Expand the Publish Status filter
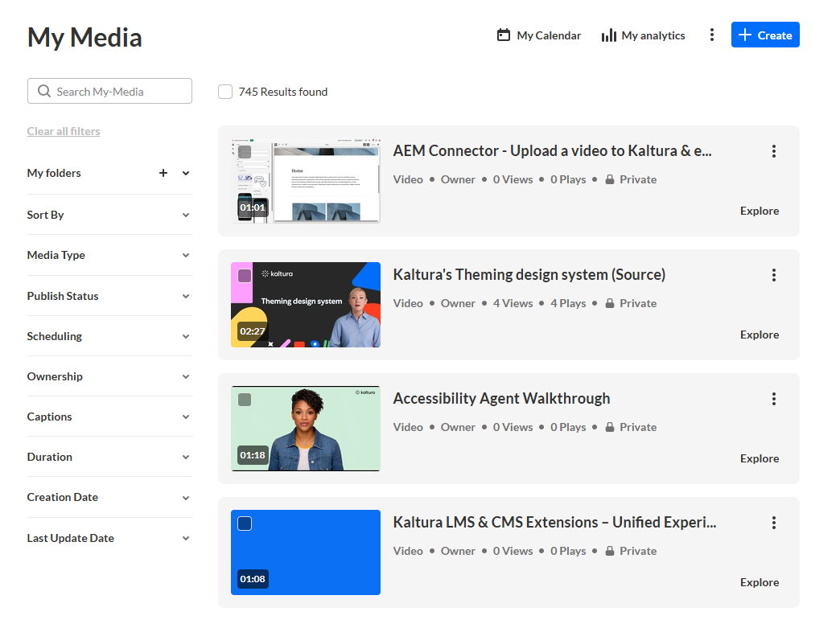The image size is (840, 620). pos(109,296)
